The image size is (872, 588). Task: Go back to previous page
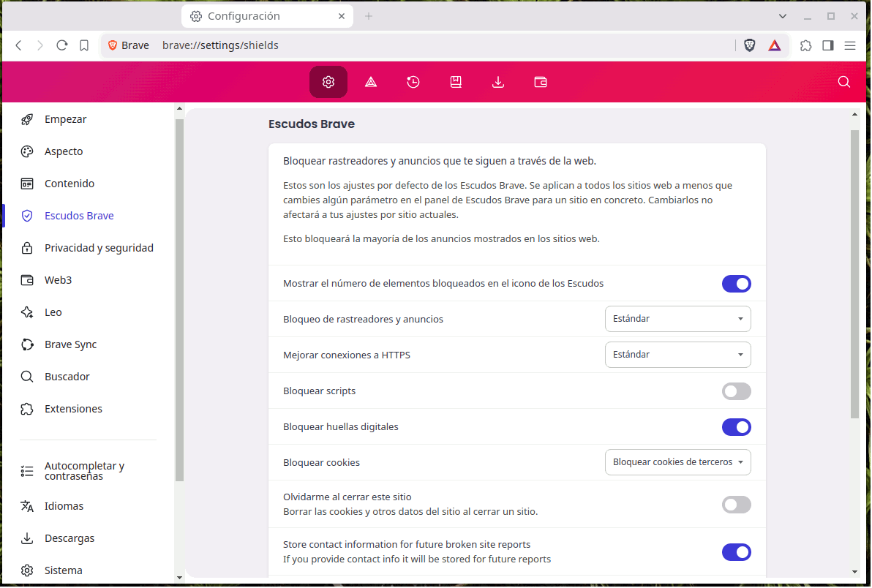(x=18, y=45)
